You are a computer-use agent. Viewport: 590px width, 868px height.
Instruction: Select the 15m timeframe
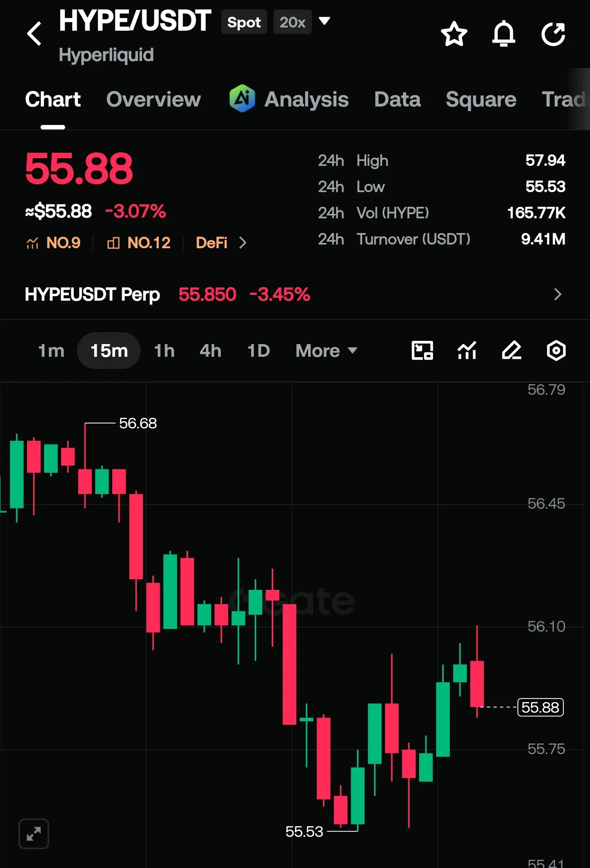[x=109, y=351]
